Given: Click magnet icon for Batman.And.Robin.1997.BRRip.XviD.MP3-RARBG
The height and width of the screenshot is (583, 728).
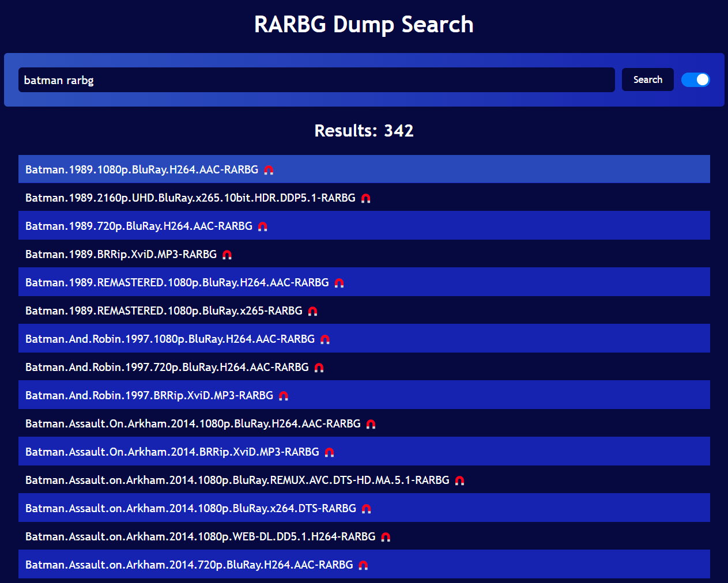Looking at the screenshot, I should pos(284,396).
